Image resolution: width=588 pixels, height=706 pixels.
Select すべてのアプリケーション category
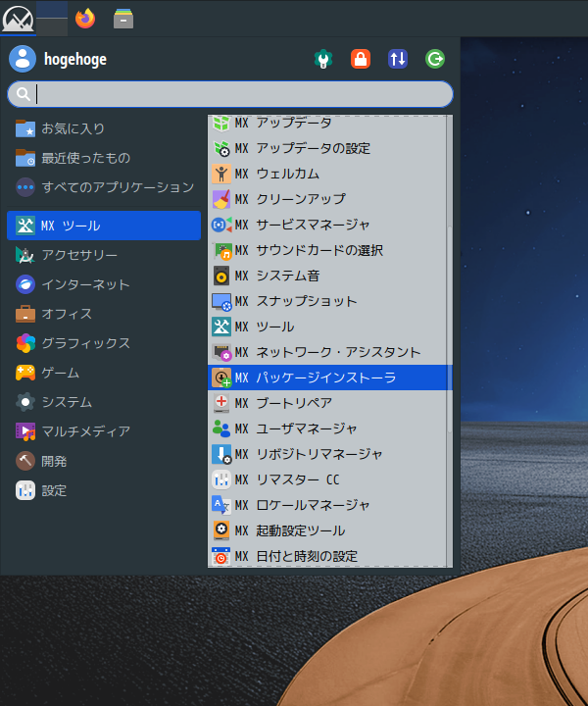(104, 187)
